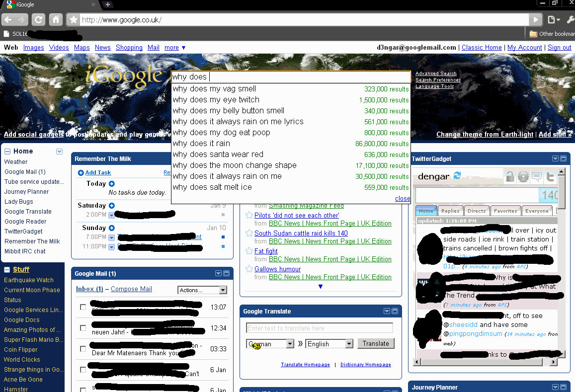Open the Actions dropdown in Google Mail
This screenshot has width=575, height=392.
(202, 290)
